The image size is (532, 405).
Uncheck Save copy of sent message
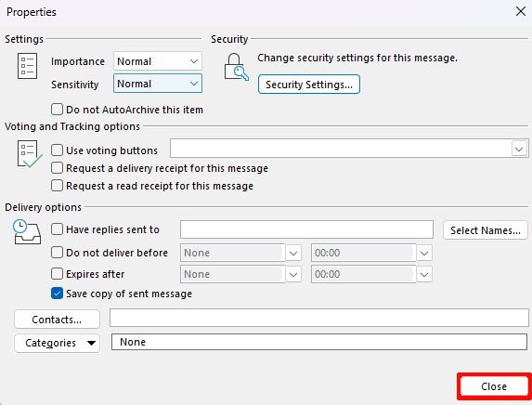coord(57,294)
